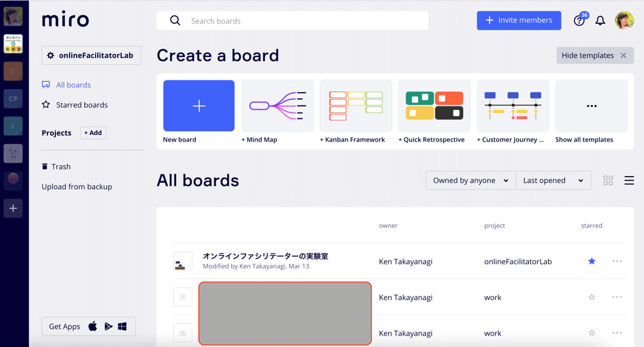The image size is (644, 347).
Task: Choose the Kanban Framework template
Action: click(x=356, y=106)
